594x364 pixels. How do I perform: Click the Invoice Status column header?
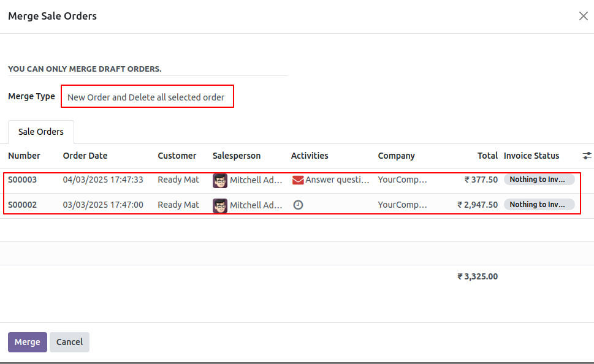tap(531, 156)
